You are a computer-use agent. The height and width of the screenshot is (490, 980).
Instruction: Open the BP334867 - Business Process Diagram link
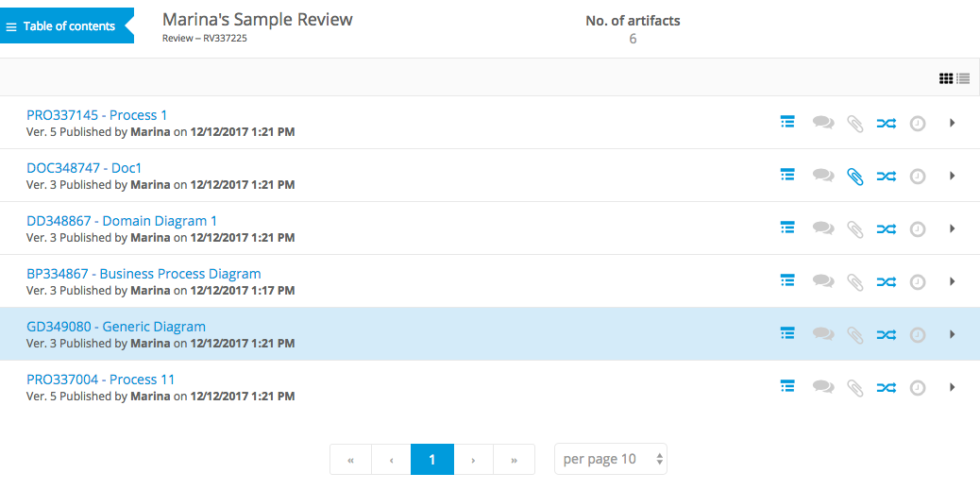144,274
